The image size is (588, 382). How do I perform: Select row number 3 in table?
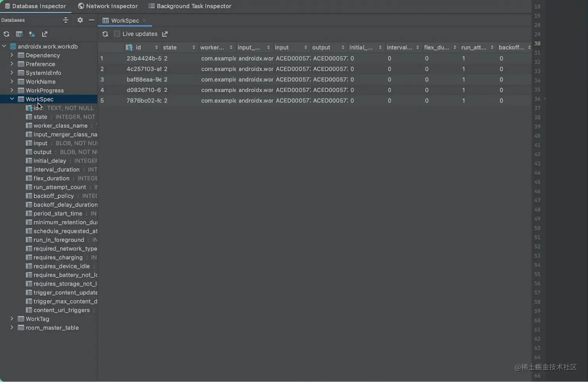coord(102,79)
